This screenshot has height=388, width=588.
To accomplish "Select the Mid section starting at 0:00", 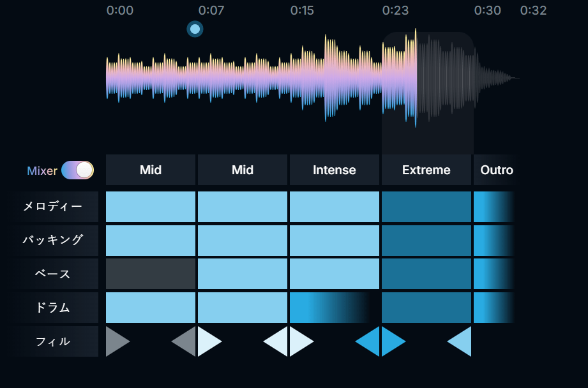I will click(x=151, y=170).
